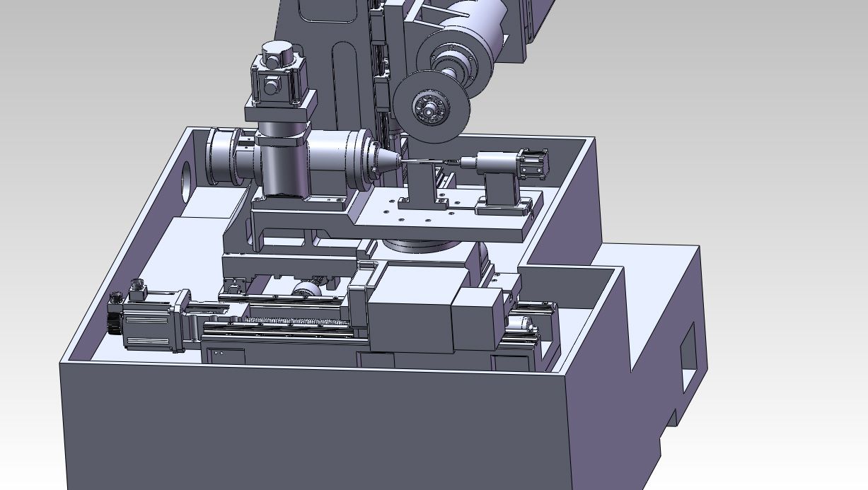The image size is (868, 490).
Task: Select the flat worktable plate
Action: click(x=453, y=221)
